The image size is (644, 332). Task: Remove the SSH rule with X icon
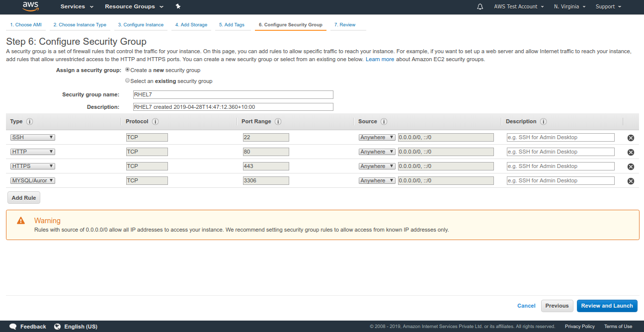pos(631,138)
